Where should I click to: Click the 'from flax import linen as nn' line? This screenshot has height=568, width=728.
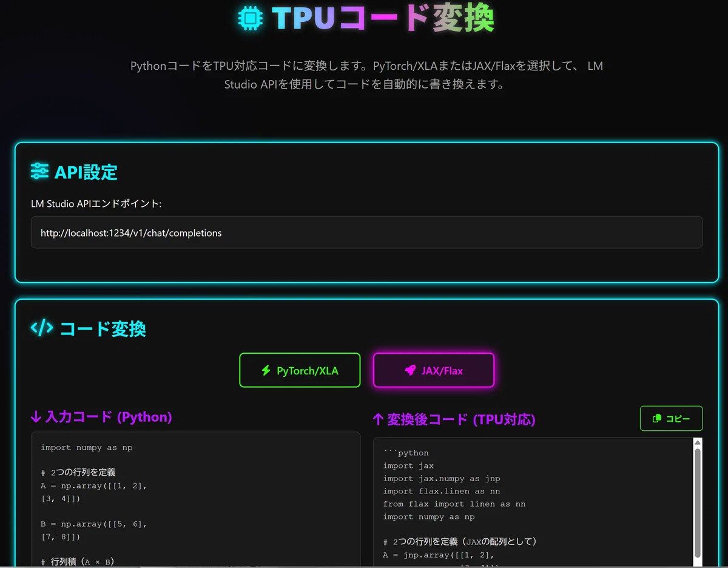tap(454, 504)
